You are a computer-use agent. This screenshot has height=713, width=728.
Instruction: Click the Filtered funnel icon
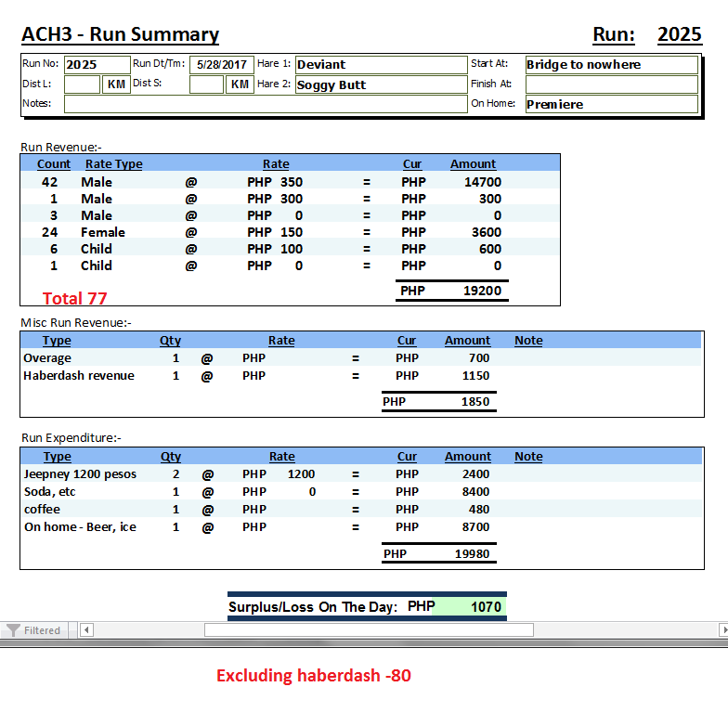pyautogui.click(x=13, y=630)
